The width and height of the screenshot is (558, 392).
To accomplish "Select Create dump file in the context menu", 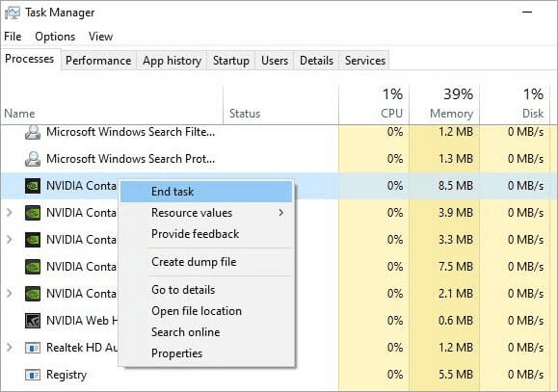I will pos(206,262).
